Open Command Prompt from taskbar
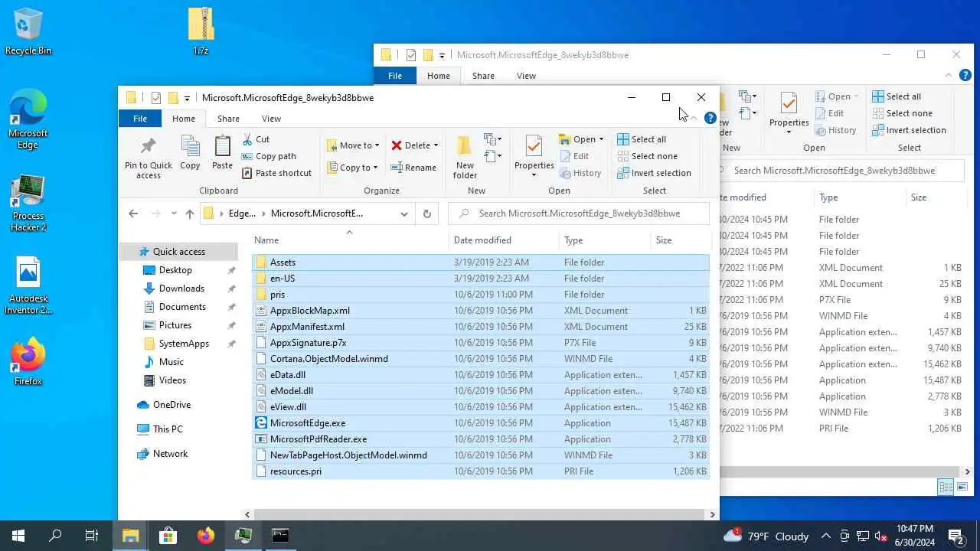 click(280, 536)
